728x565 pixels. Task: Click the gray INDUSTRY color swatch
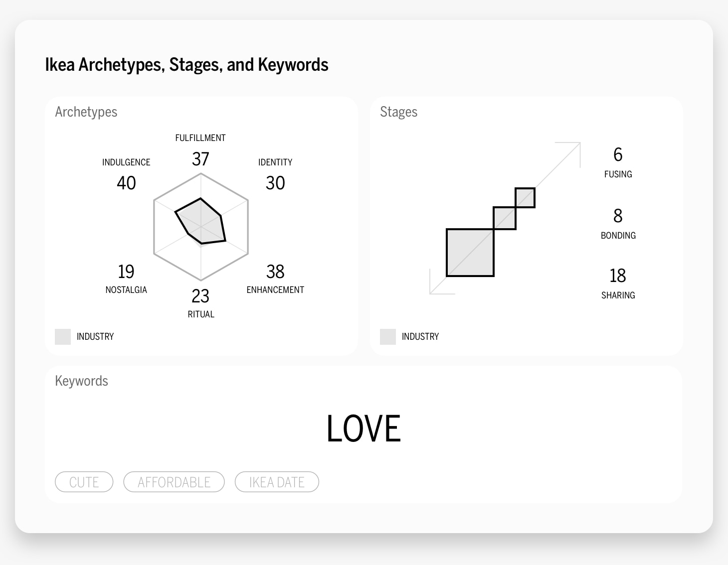pos(63,336)
